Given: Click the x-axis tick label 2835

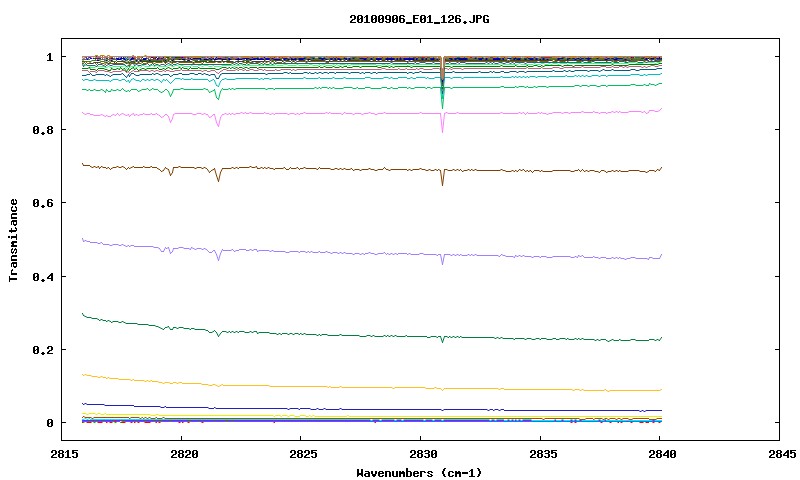Looking at the screenshot, I should click(x=543, y=454).
